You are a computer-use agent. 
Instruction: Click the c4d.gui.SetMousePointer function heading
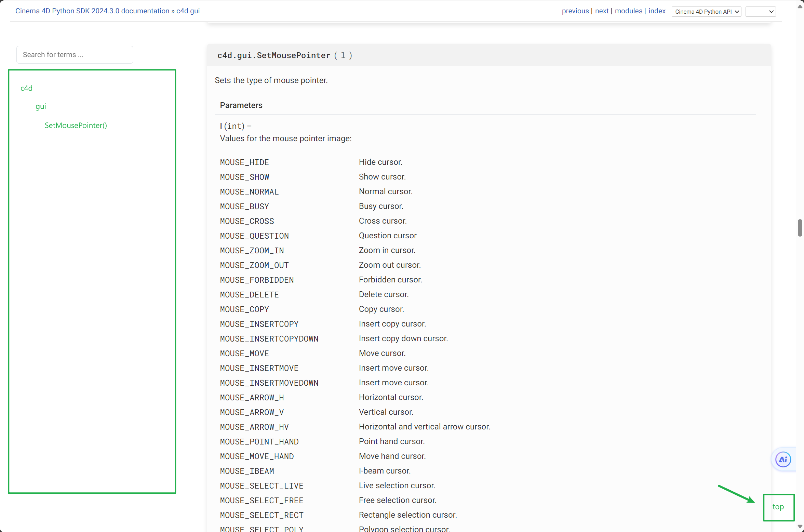[x=274, y=55]
